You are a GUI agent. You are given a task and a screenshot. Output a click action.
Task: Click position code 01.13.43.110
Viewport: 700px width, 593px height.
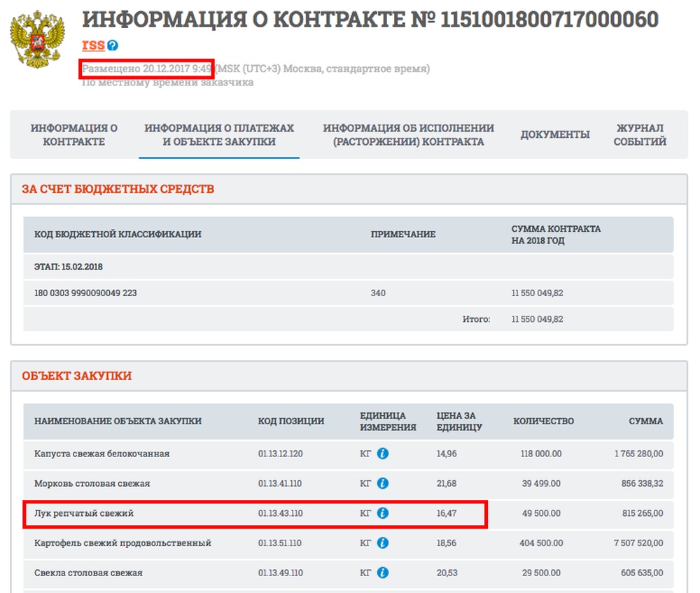point(281,513)
